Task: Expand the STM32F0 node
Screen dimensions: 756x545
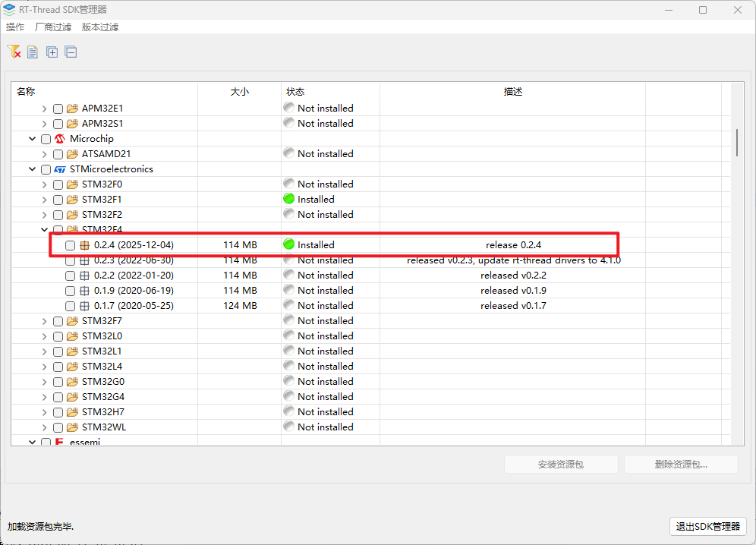Action: [44, 184]
